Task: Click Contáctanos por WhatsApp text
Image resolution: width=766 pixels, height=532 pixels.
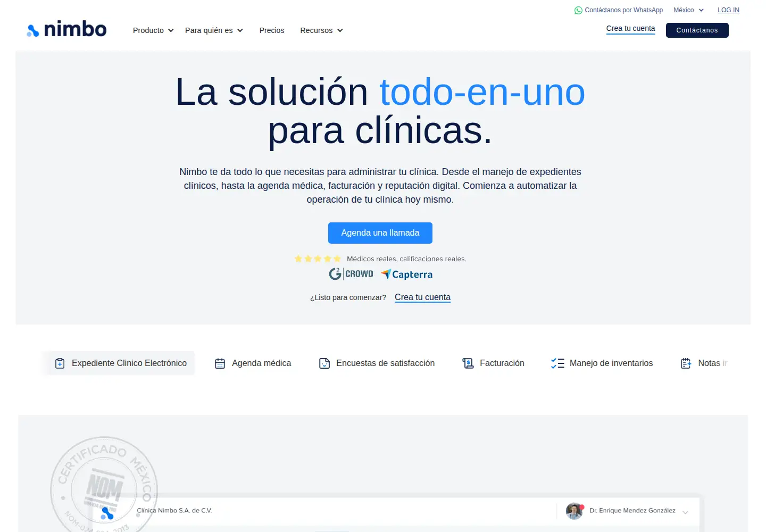Action: [624, 10]
